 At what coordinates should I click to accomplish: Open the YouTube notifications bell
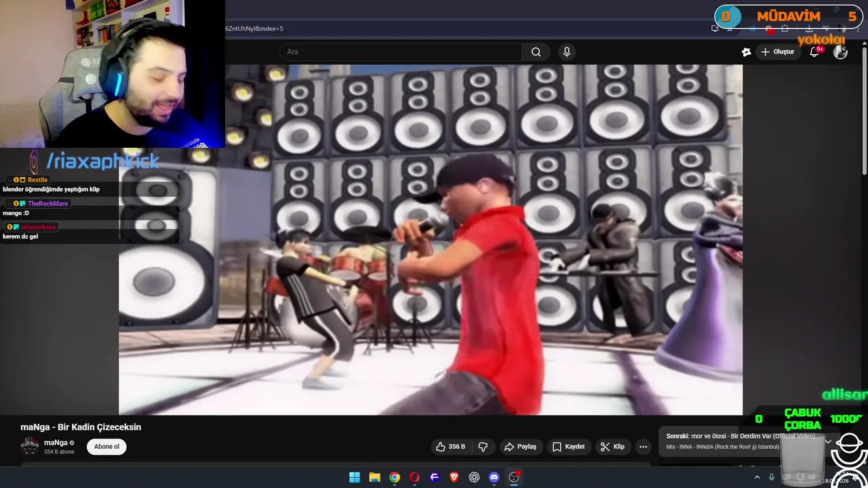[x=814, y=52]
